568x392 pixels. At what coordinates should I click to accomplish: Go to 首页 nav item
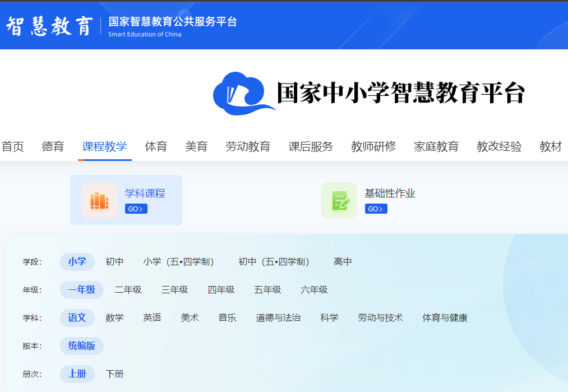coord(12,146)
